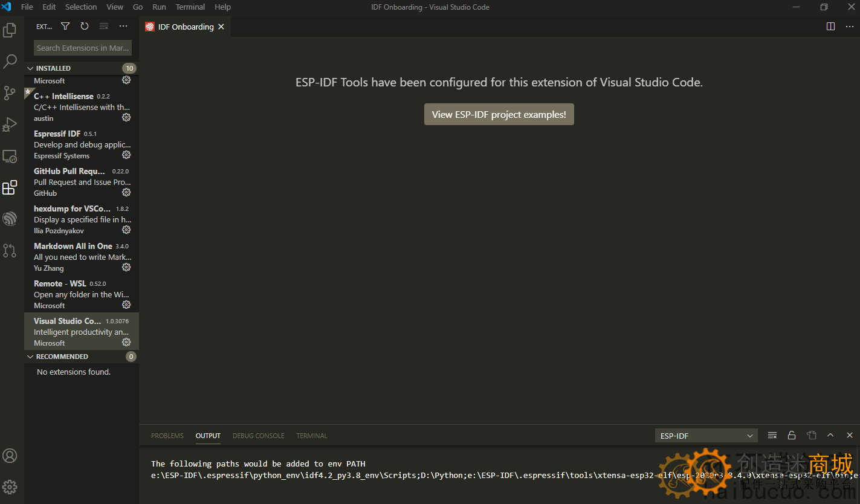Open the Search view in activity bar
This screenshot has height=504, width=860.
[x=10, y=61]
